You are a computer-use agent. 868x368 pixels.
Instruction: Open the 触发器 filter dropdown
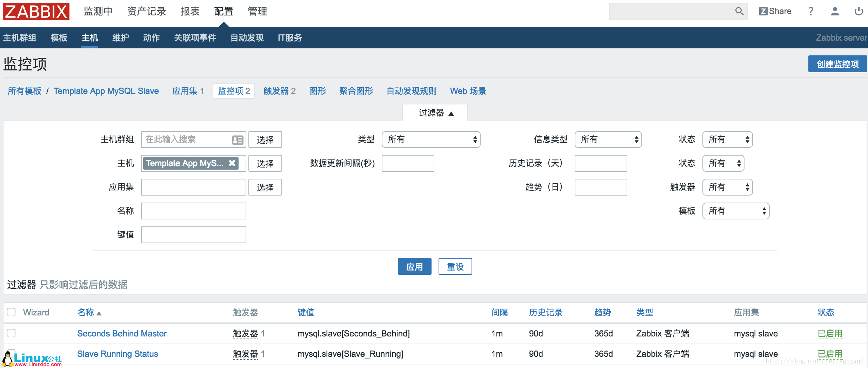point(727,187)
